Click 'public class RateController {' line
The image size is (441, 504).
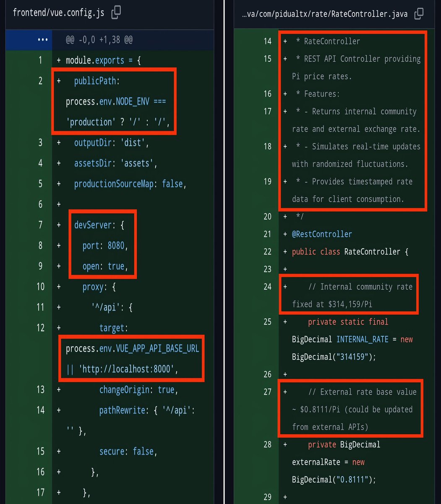tap(350, 252)
